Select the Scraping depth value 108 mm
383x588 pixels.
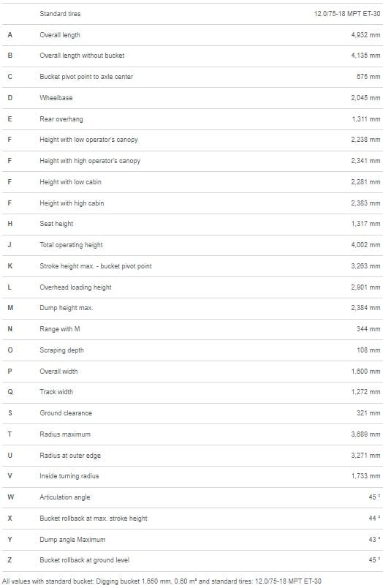point(368,350)
